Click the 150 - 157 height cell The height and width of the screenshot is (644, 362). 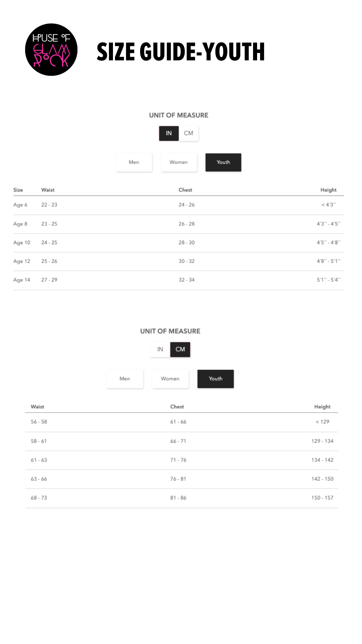[322, 498]
